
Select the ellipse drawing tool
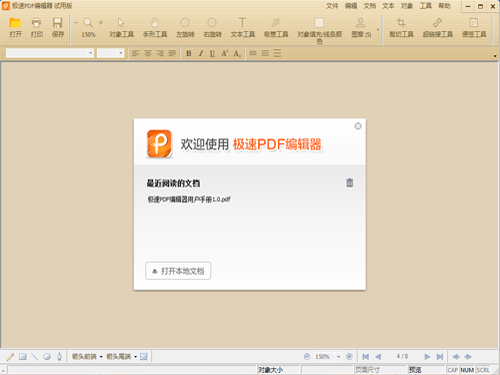point(47,357)
